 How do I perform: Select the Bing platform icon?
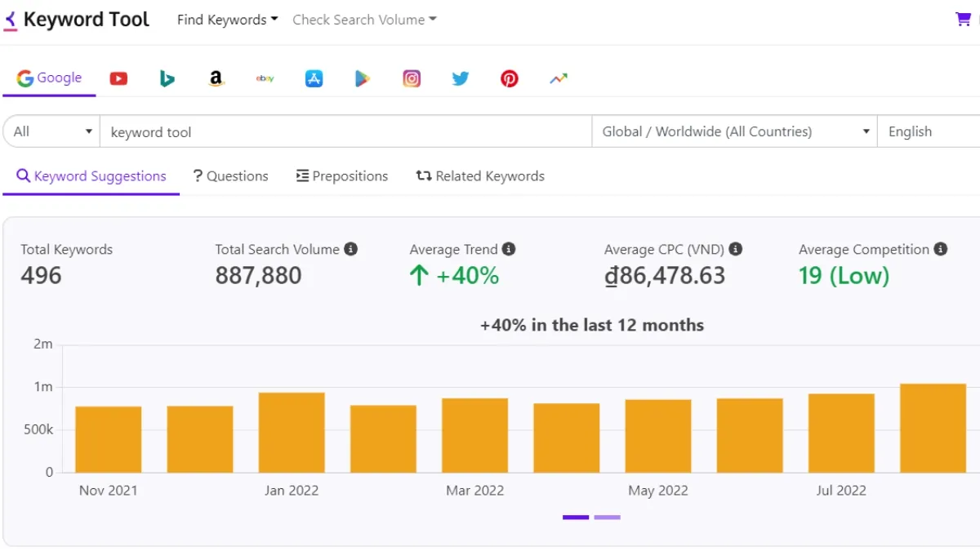coord(167,78)
